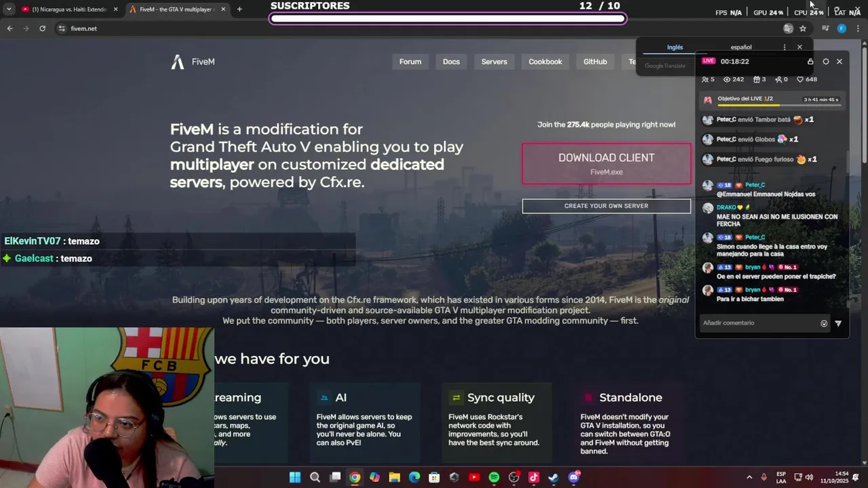Screen dimensions: 868x488
Task: Toggle the lock icon on the LIVE overlay
Action: 810,62
